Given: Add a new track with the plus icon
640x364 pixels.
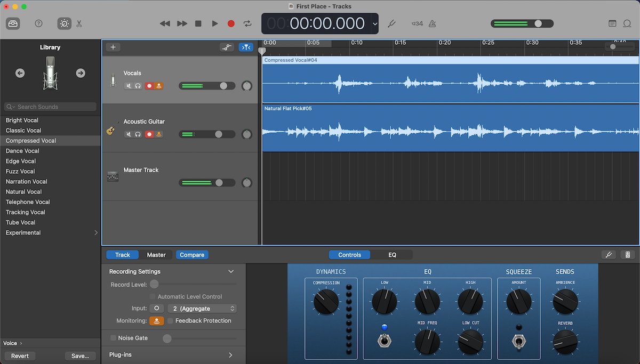Looking at the screenshot, I should point(113,47).
